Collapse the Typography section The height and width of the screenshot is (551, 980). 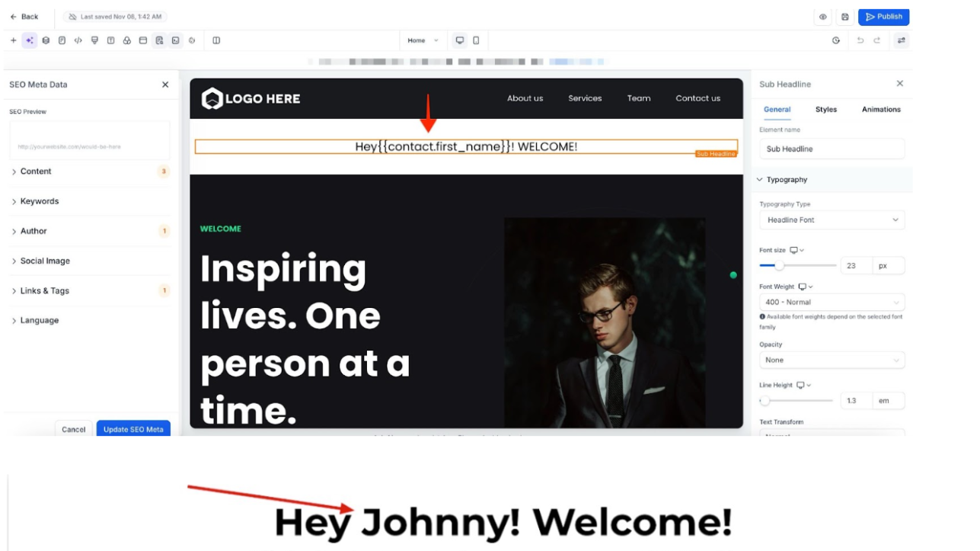(832, 180)
